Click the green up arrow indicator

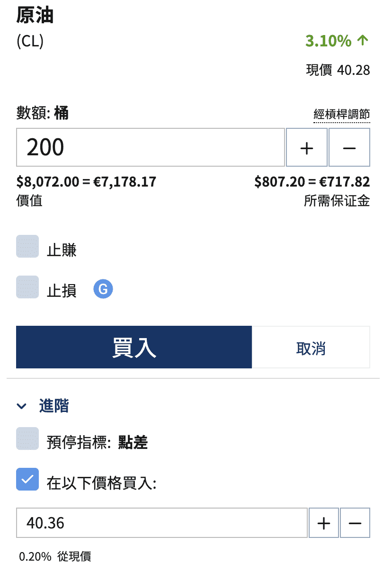[x=363, y=41]
